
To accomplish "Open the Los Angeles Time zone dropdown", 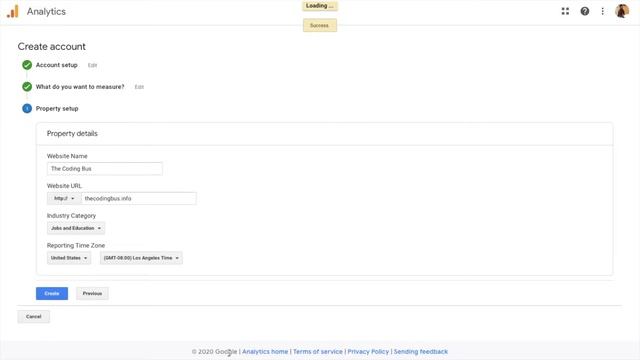I will 141,258.
